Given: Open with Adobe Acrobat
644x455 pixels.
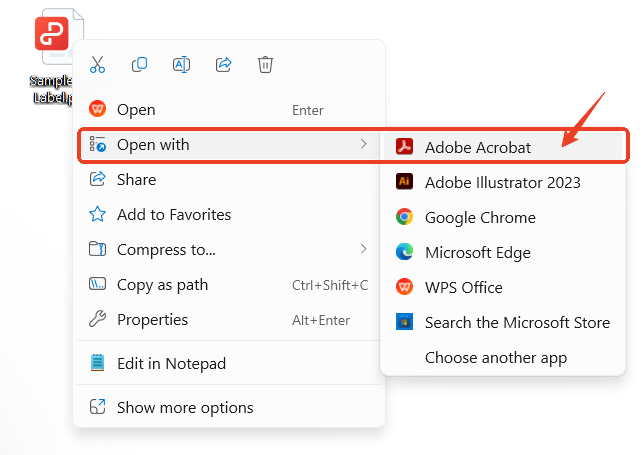Looking at the screenshot, I should click(x=504, y=147).
